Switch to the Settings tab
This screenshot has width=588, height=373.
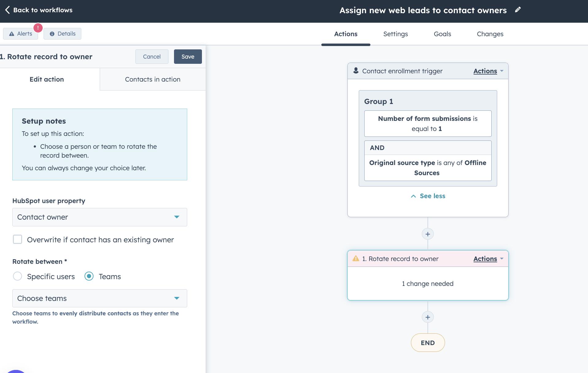click(395, 34)
